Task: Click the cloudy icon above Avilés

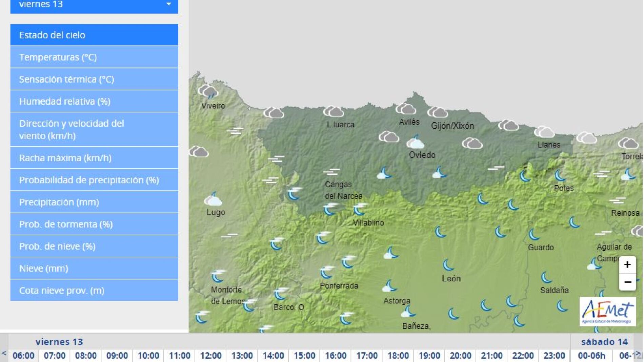Action: pos(406,109)
